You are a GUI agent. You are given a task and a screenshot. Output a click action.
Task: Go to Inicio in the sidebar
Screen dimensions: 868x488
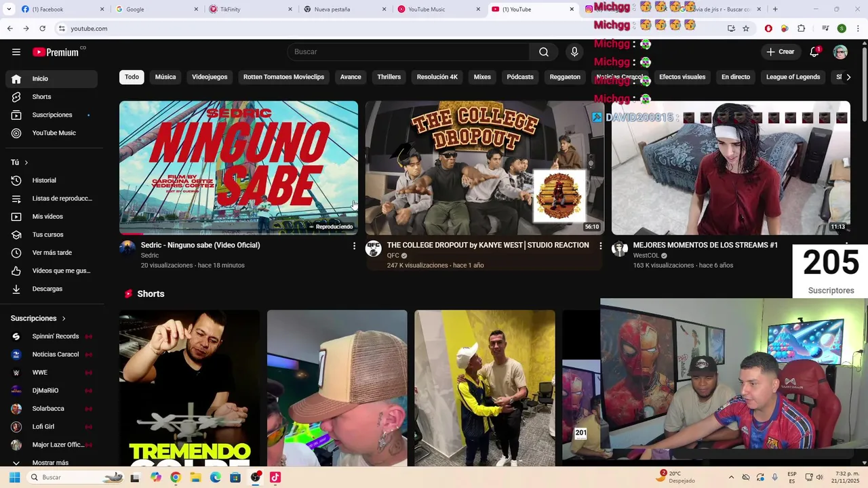[x=52, y=79]
